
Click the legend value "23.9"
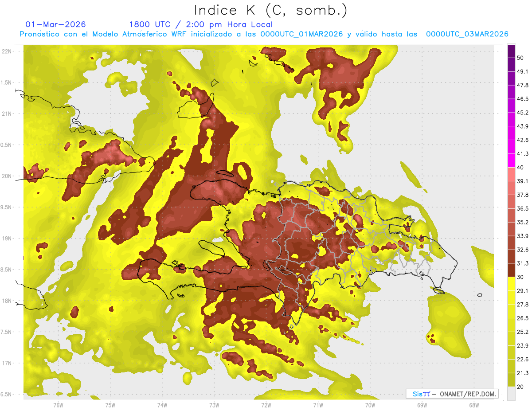[523, 346]
